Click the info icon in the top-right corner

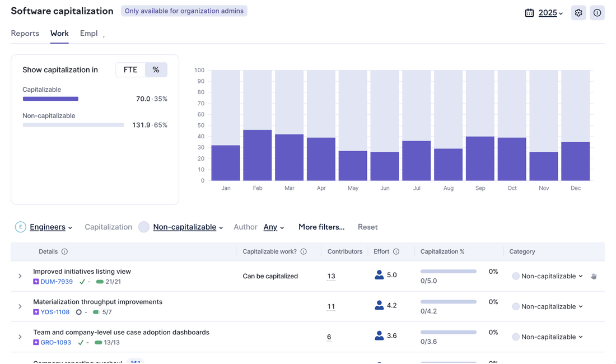coord(598,12)
